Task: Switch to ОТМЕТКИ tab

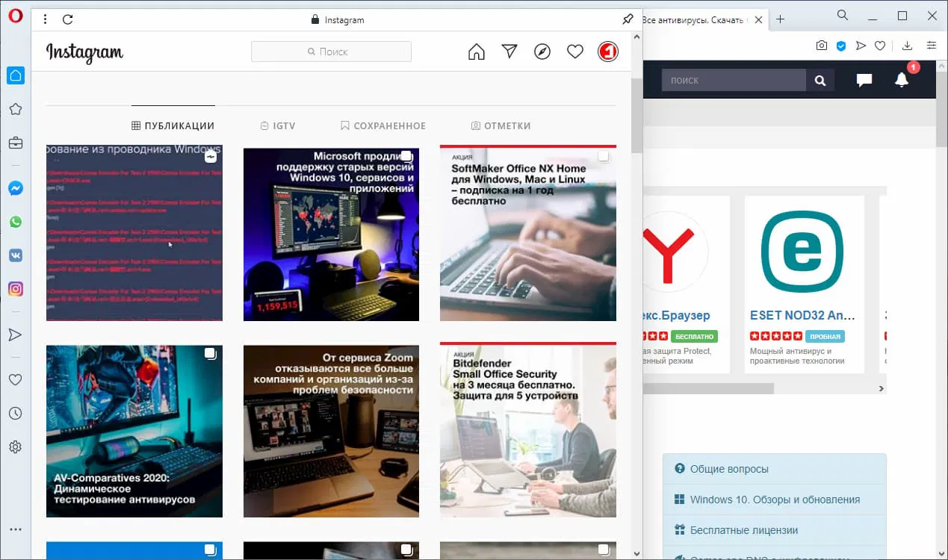Action: tap(501, 125)
